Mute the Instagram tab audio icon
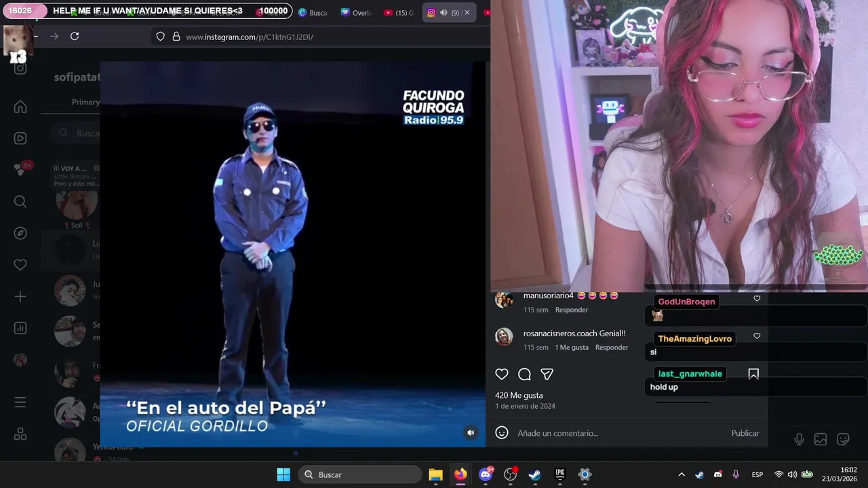The width and height of the screenshot is (868, 488). point(443,13)
